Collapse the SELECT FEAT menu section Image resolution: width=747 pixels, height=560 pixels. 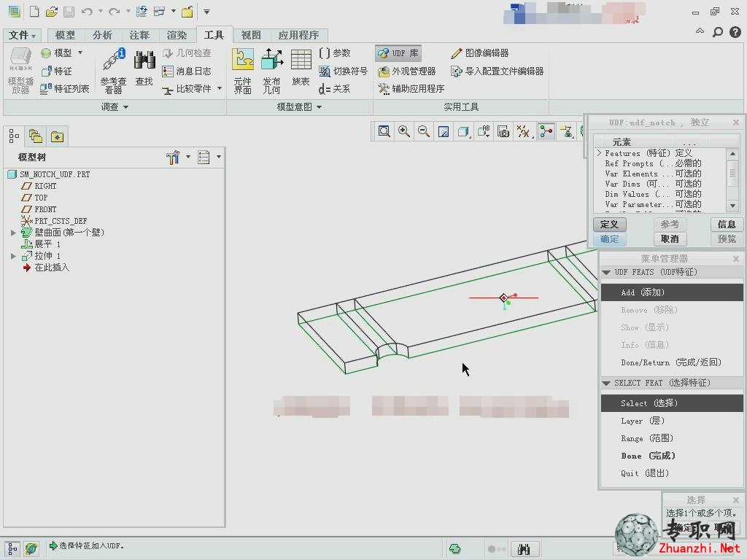click(x=606, y=384)
